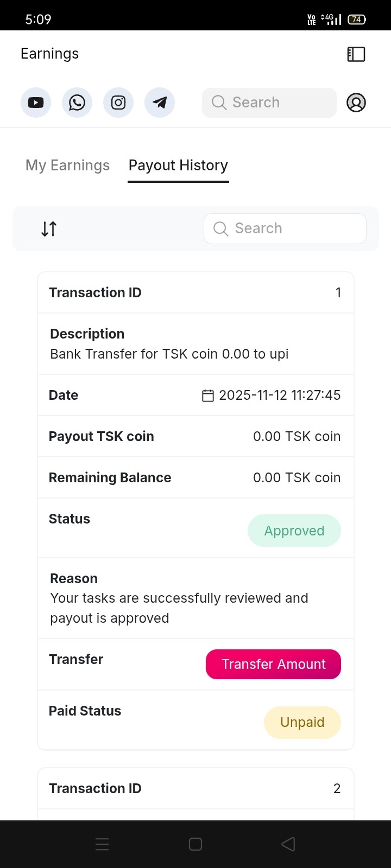Focus the top header Search field
This screenshot has height=868, width=391.
[x=269, y=103]
